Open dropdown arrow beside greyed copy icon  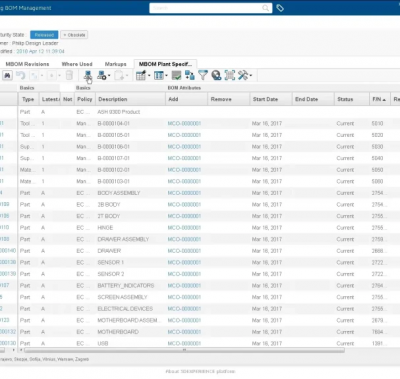click(x=42, y=76)
